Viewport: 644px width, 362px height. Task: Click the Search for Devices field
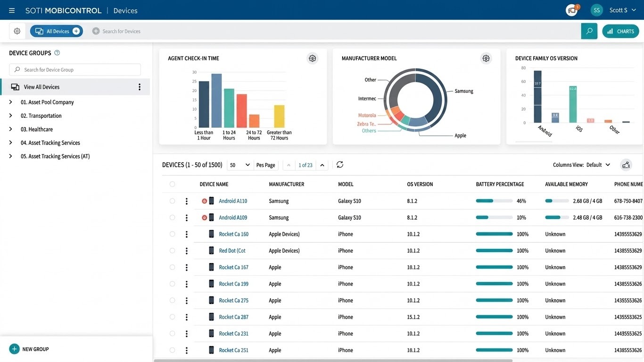click(335, 31)
